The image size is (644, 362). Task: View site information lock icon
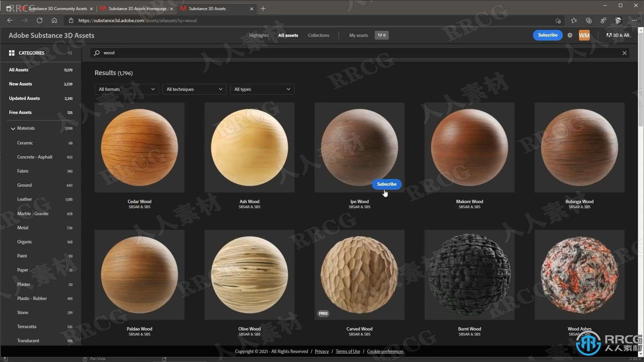tap(71, 20)
